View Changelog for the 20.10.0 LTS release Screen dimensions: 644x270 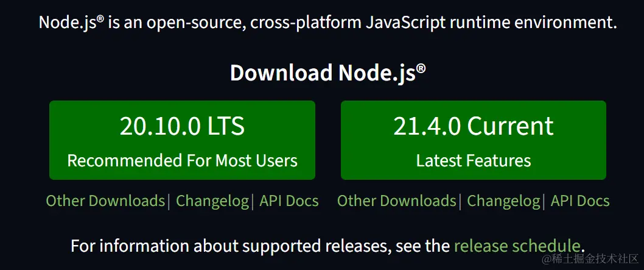(x=212, y=201)
